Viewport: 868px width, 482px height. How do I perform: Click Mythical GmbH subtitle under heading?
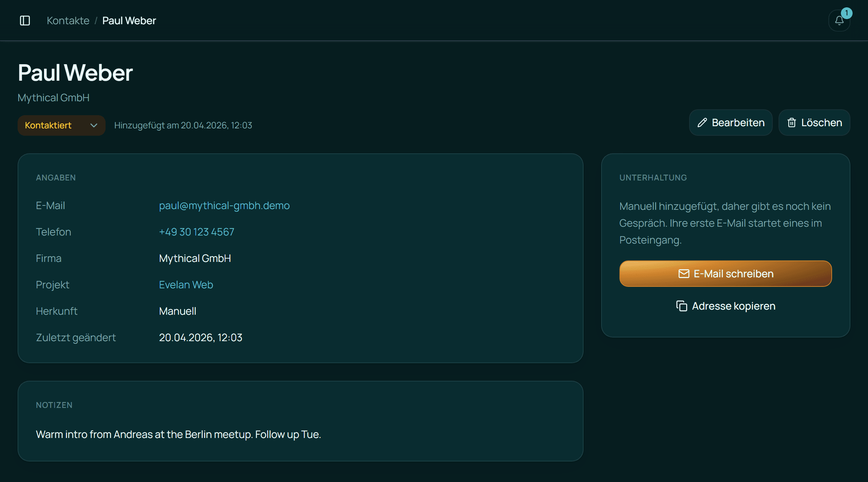(x=54, y=98)
